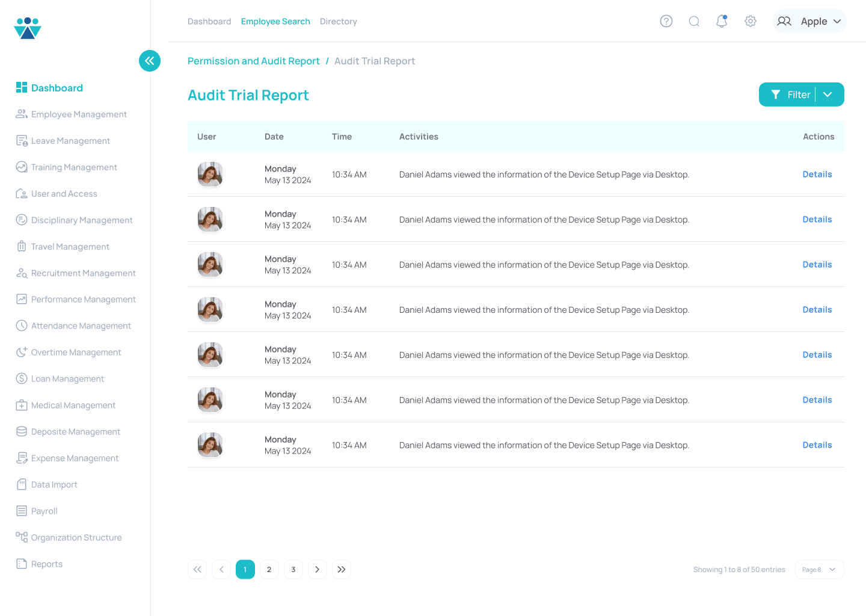The image size is (866, 616).
Task: Select the Employee Search tab
Action: point(275,22)
